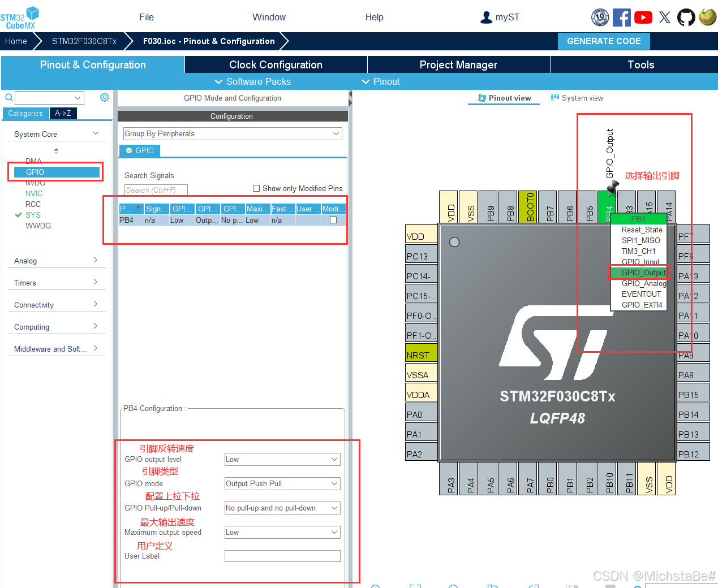
Task: Toggle the SYS peripheral checkmark
Action: pyautogui.click(x=18, y=214)
